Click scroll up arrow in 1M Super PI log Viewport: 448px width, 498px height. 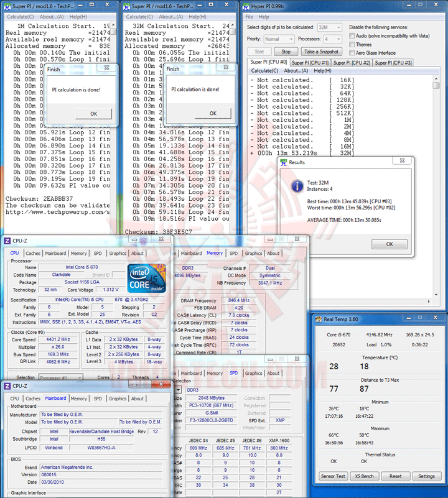point(113,25)
